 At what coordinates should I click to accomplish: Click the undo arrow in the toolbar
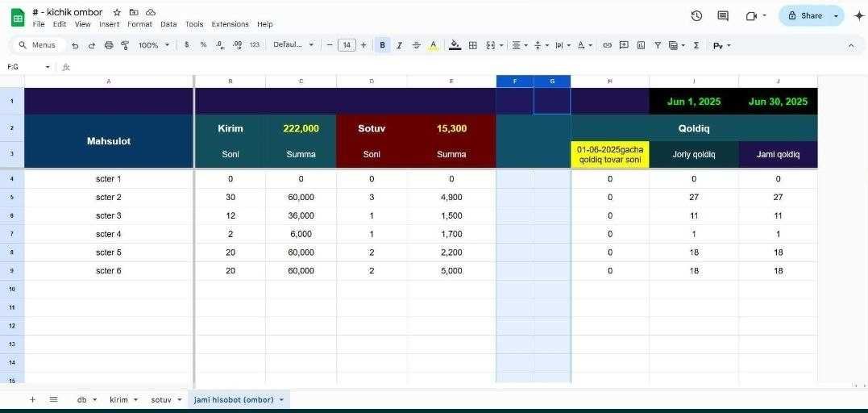pos(75,45)
